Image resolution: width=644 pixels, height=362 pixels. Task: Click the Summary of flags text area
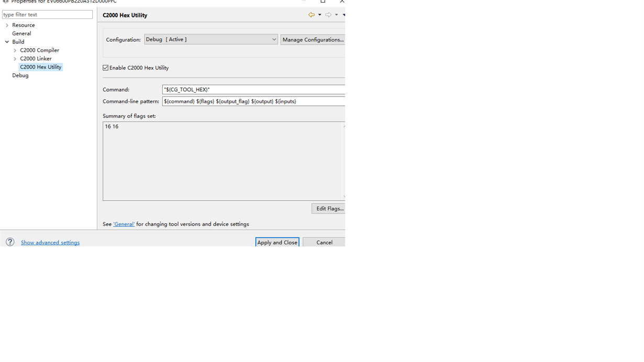pyautogui.click(x=223, y=161)
